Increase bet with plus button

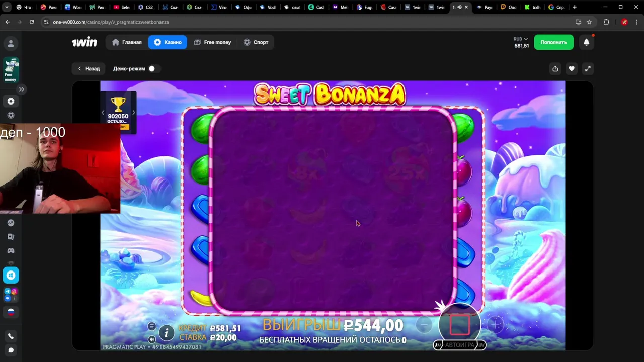tap(496, 325)
